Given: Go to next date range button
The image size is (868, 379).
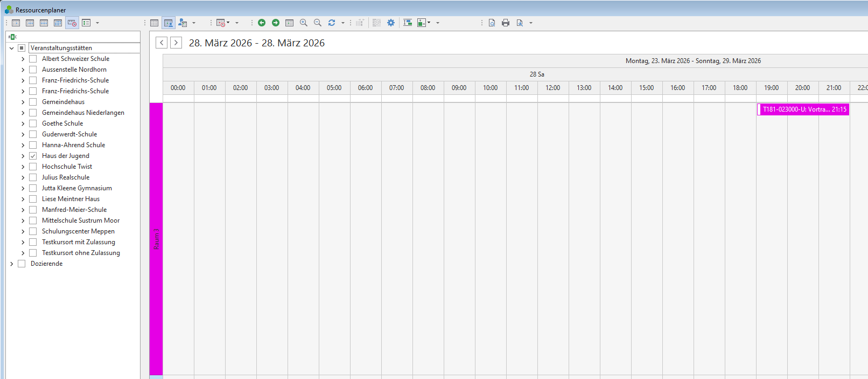Looking at the screenshot, I should 176,43.
